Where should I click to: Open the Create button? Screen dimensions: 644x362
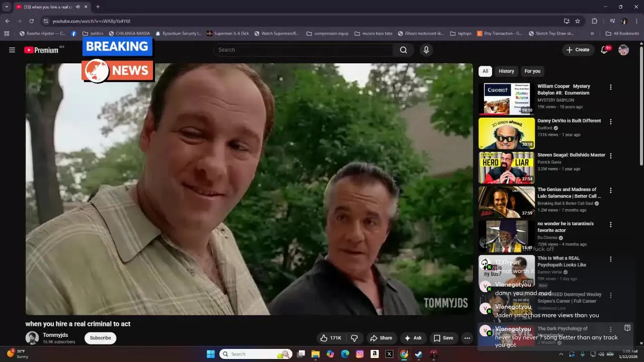click(578, 50)
